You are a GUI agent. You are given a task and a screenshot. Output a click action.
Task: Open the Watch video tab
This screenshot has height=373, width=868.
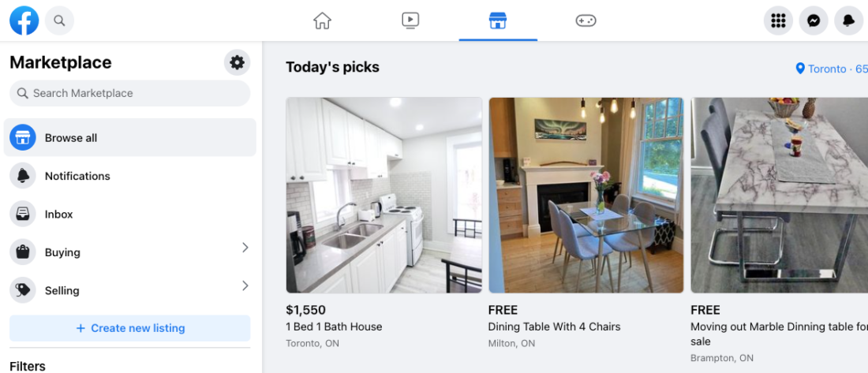click(x=410, y=21)
